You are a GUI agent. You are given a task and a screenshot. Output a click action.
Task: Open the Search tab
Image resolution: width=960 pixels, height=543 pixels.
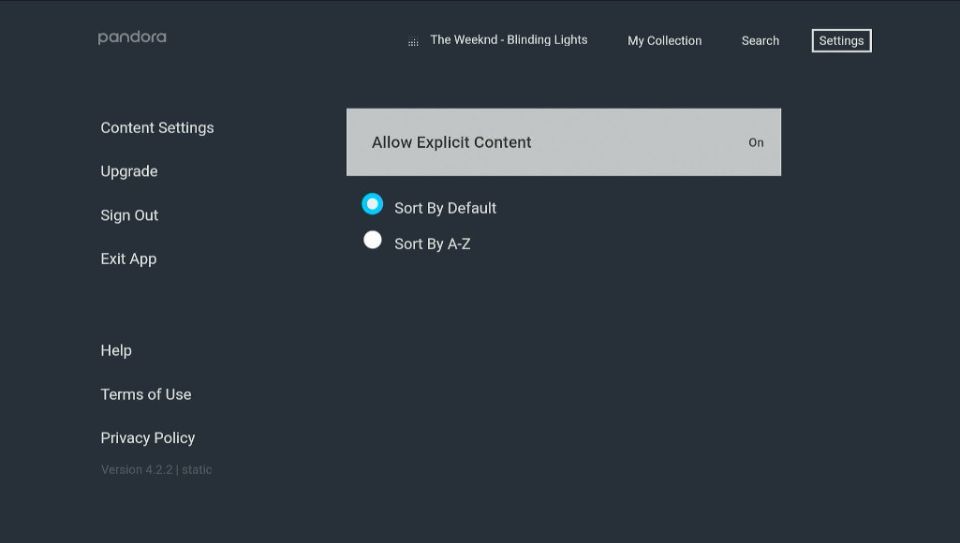coord(760,41)
